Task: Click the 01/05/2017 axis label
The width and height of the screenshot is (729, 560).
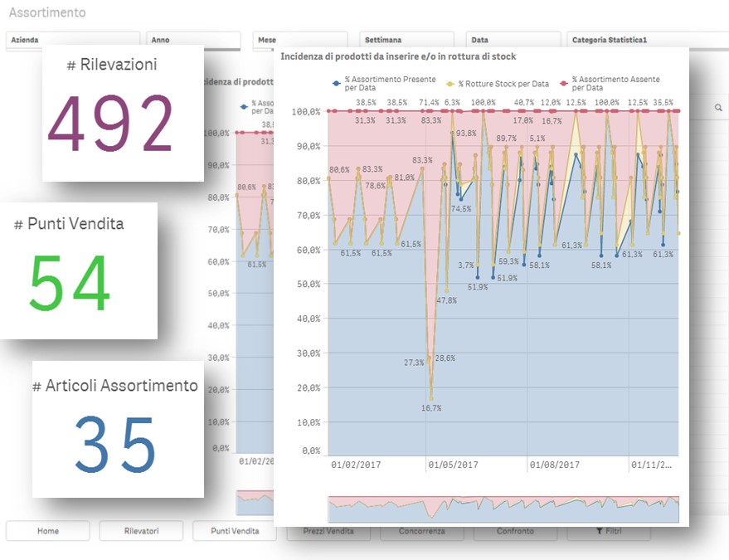Action: click(453, 465)
